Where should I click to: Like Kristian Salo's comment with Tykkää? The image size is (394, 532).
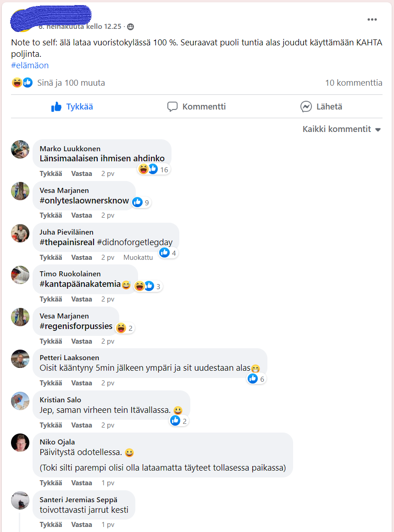(x=51, y=425)
